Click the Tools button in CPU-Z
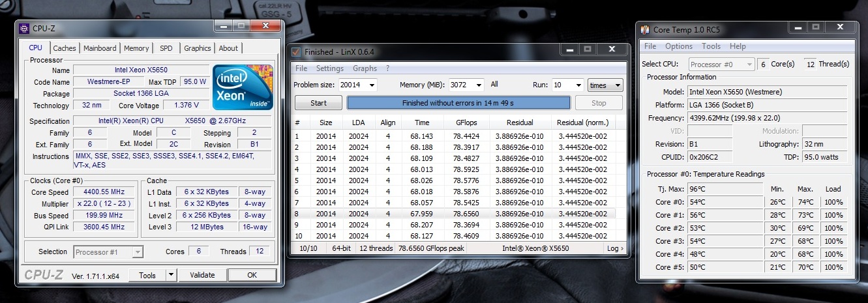The width and height of the screenshot is (868, 303). click(x=147, y=275)
